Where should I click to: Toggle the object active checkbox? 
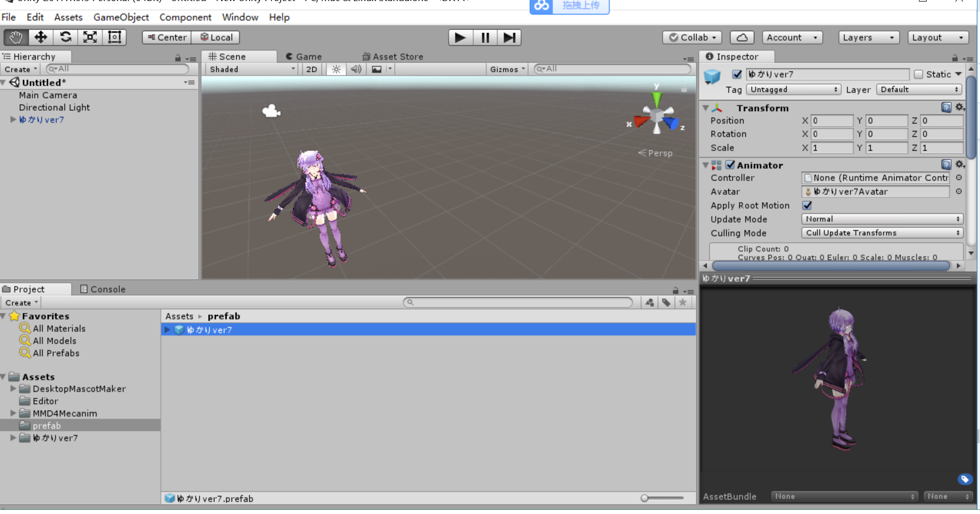pos(737,74)
